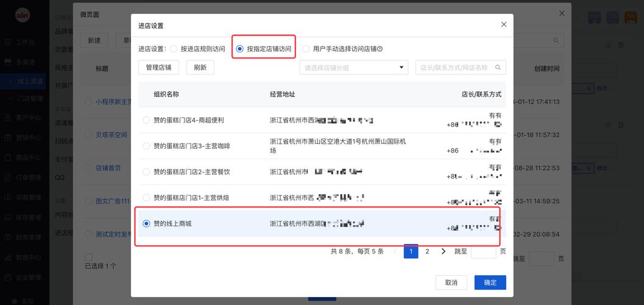Click the 已选择 1 个 label

[101, 266]
